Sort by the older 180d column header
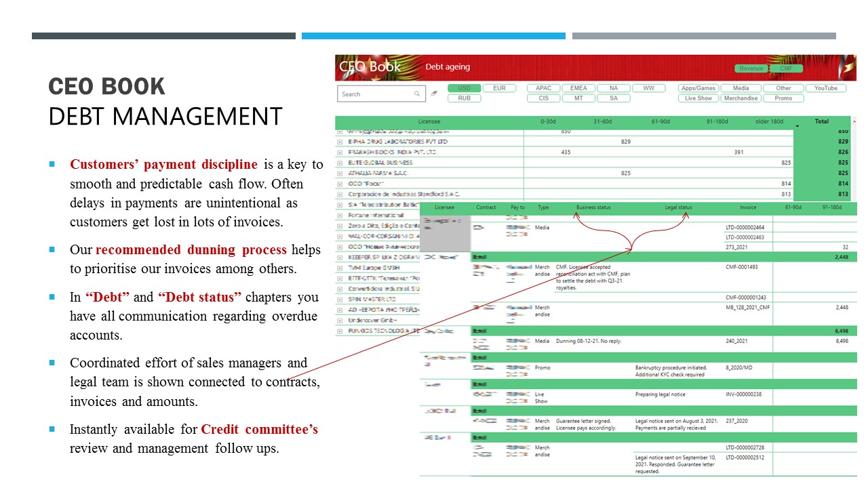The height and width of the screenshot is (488, 868). [769, 122]
